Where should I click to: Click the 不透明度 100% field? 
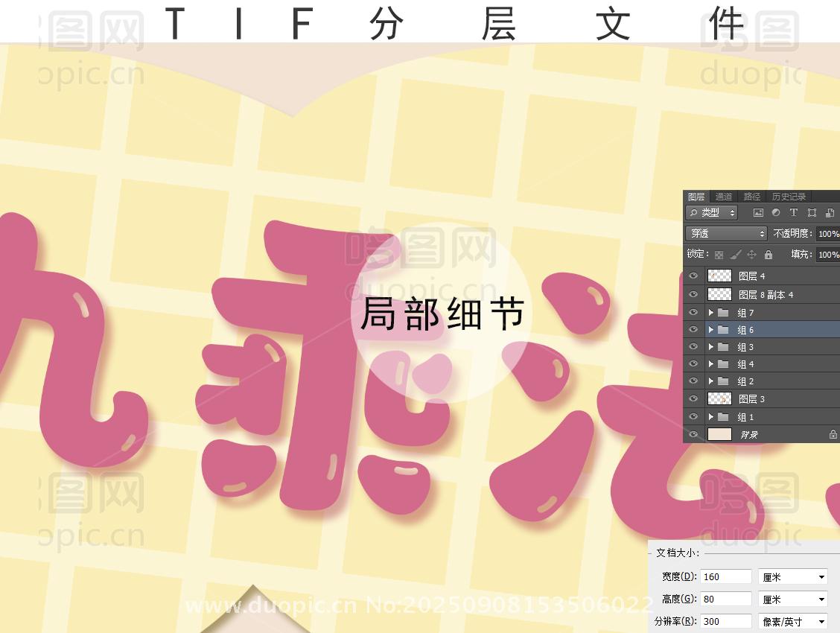828,234
